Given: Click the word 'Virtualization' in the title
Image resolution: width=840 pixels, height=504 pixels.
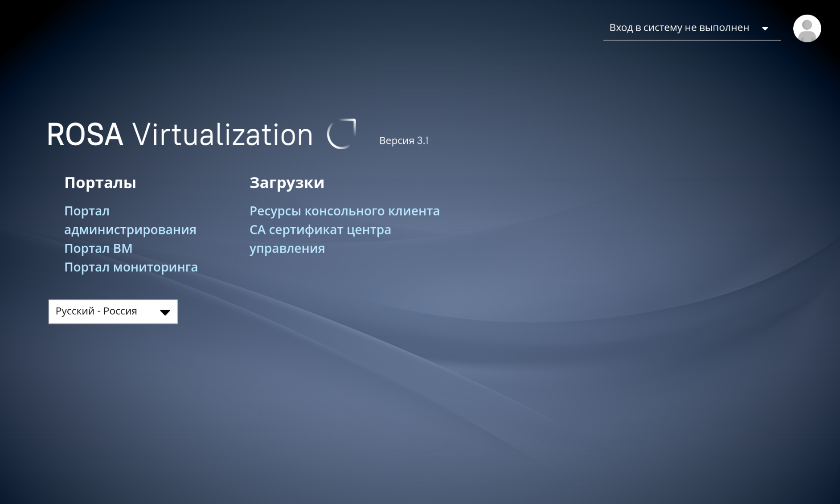Looking at the screenshot, I should pos(222,135).
